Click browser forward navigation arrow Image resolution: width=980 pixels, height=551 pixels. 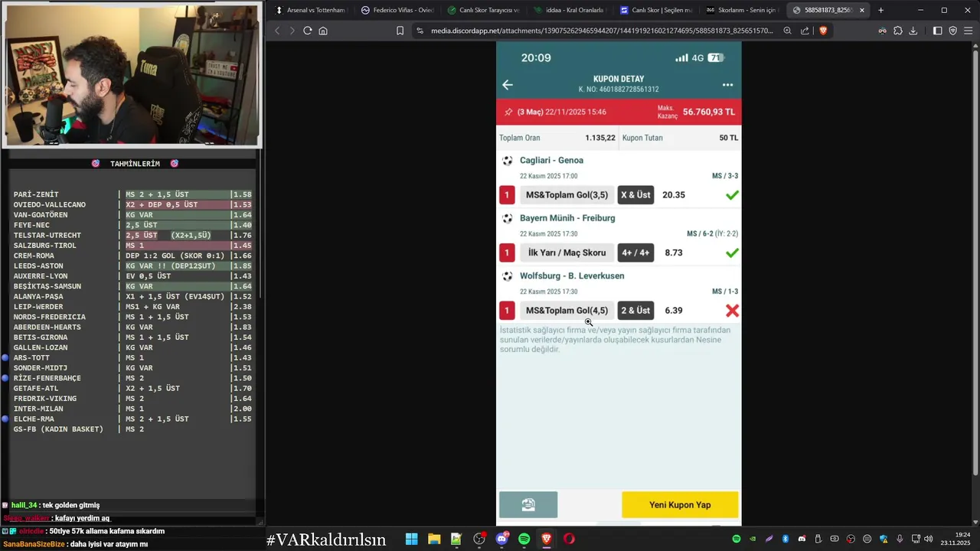point(292,31)
